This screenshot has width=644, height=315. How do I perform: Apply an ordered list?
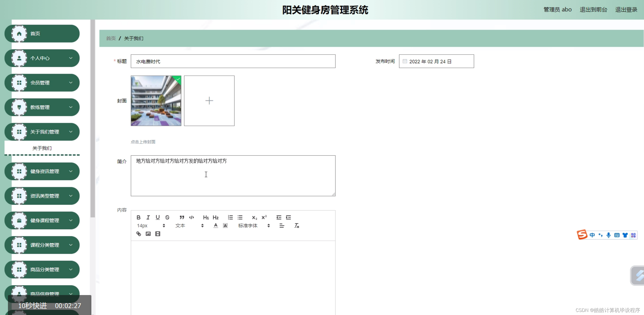[230, 217]
